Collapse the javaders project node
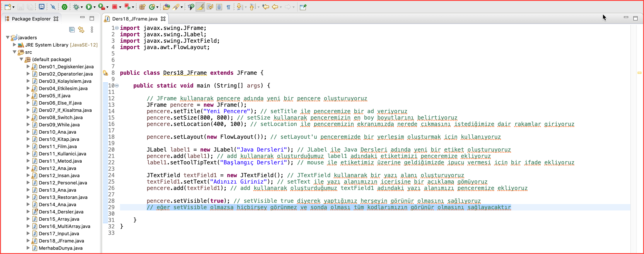The height and width of the screenshot is (254, 644). click(x=8, y=38)
